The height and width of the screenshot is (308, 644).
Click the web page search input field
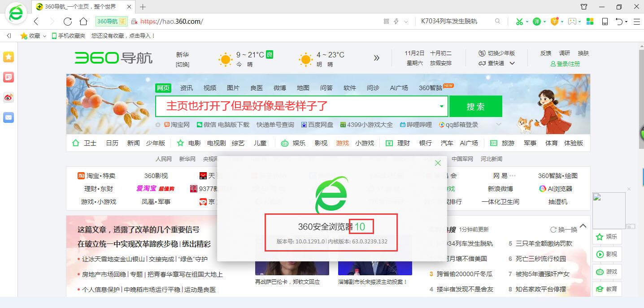pos(296,106)
